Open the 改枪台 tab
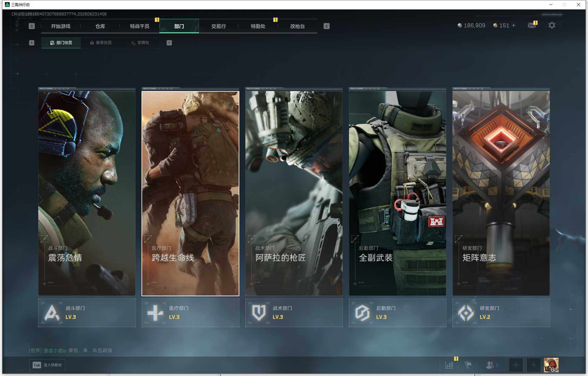The height and width of the screenshot is (376, 588). [298, 26]
